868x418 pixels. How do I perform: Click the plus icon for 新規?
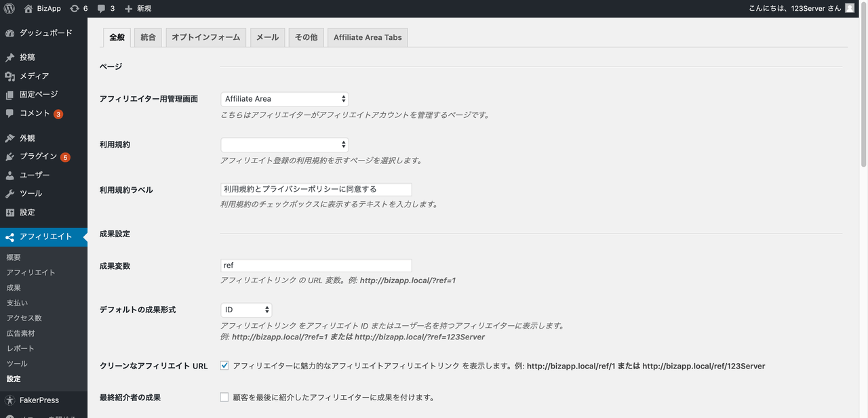pos(129,8)
